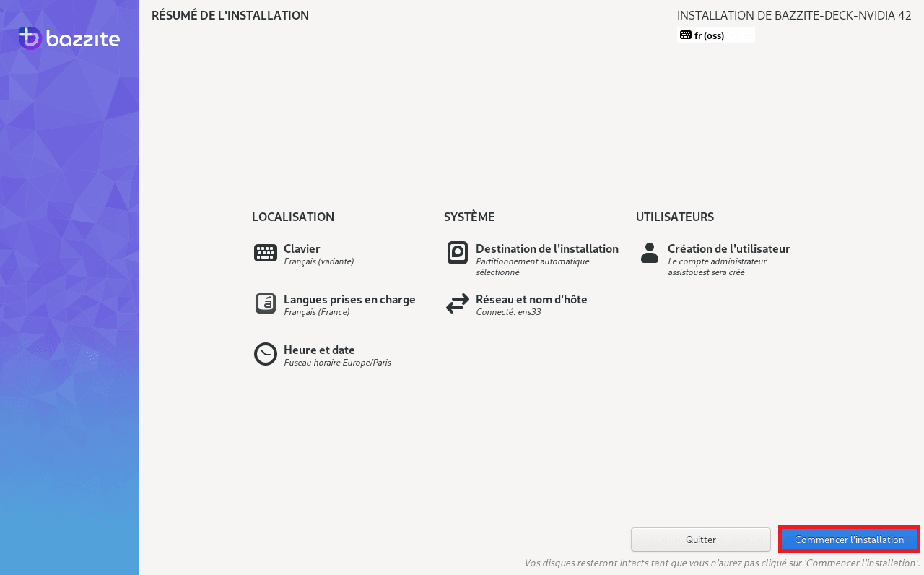Open Heure et date settings
The height and width of the screenshot is (575, 924).
coord(319,350)
